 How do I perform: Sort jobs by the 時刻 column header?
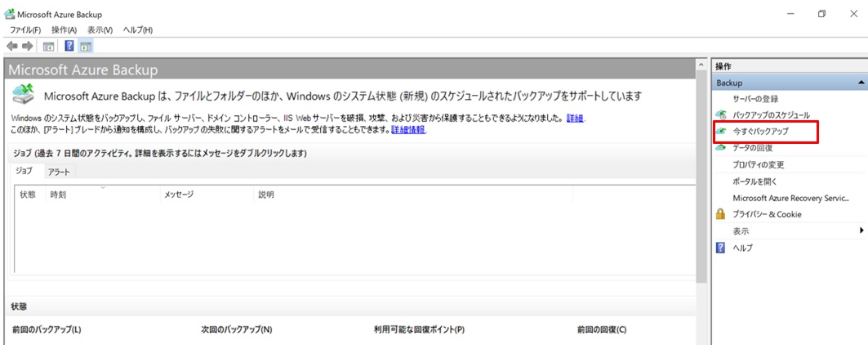click(58, 195)
